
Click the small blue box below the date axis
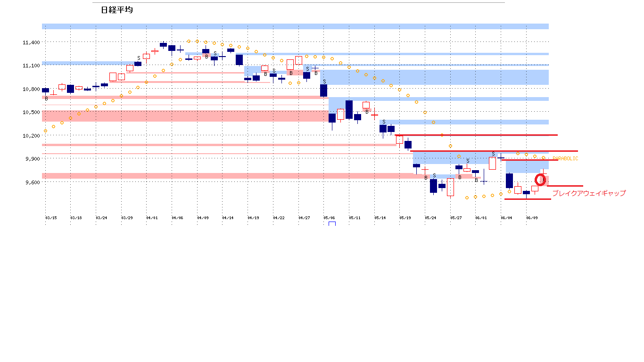[x=332, y=224]
